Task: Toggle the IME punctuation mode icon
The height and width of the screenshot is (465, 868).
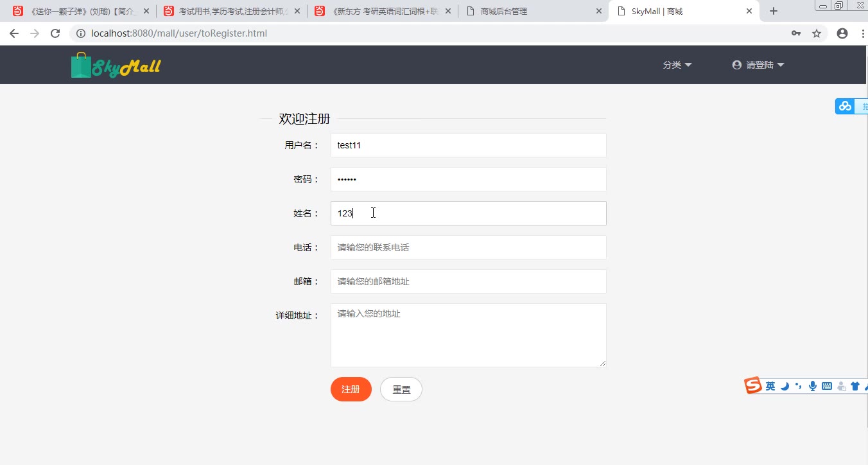Action: (798, 386)
